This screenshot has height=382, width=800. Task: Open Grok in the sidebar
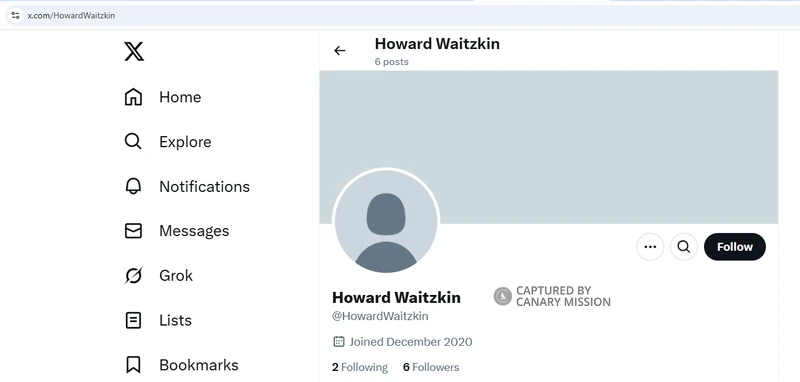pos(159,275)
